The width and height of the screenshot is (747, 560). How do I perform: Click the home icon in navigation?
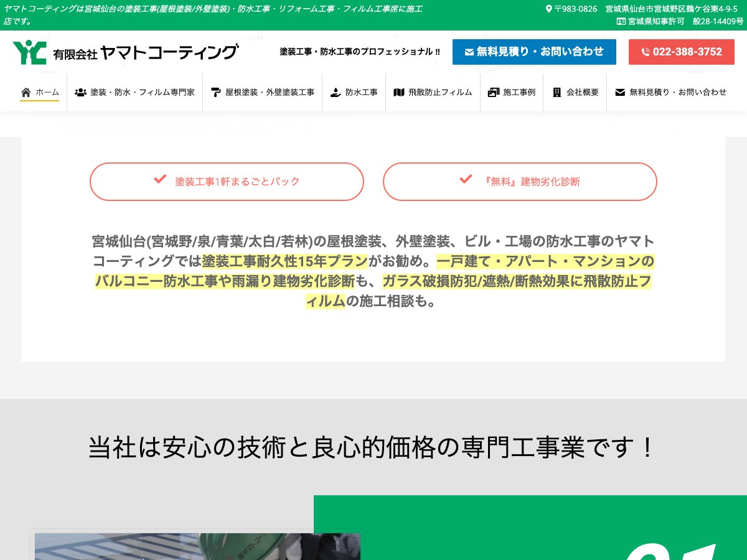point(26,92)
